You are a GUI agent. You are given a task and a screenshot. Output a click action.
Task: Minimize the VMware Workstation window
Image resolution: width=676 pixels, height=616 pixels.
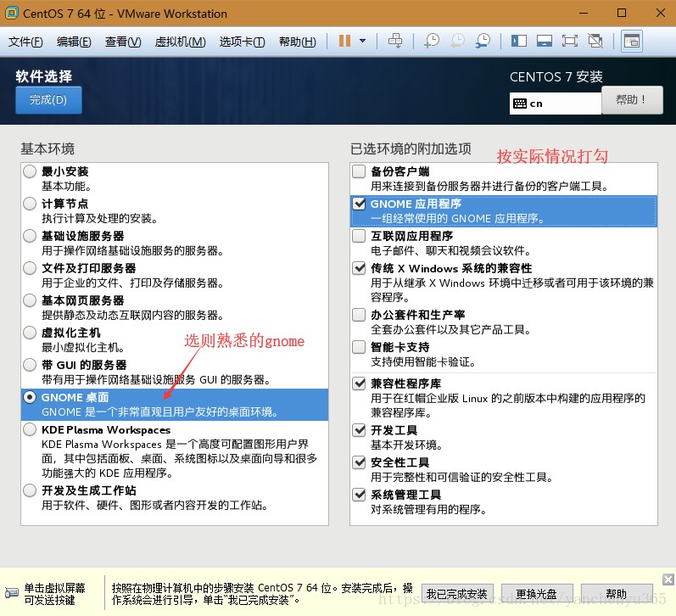584,13
